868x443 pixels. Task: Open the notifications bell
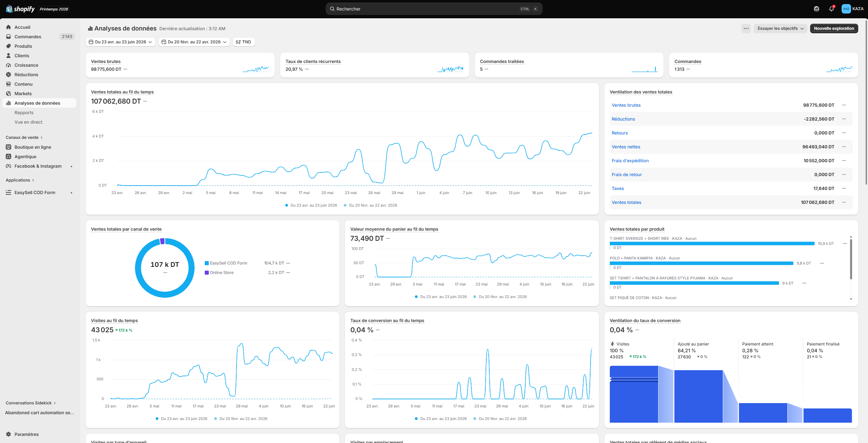[831, 9]
